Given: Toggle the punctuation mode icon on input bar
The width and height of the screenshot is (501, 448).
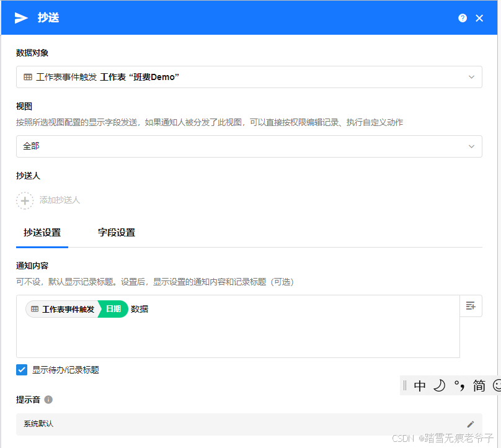Looking at the screenshot, I should tap(459, 385).
